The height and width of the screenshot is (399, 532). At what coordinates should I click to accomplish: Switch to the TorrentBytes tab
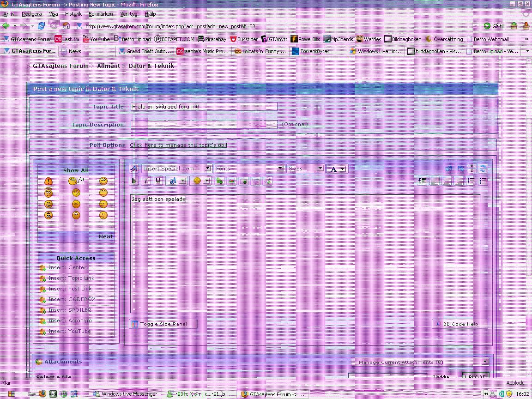coord(319,51)
